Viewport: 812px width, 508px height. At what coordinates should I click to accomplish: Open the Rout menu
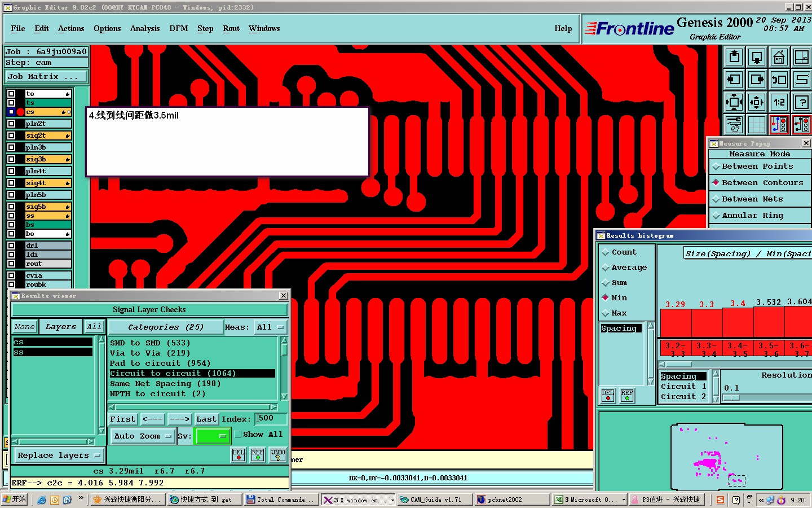coord(231,28)
